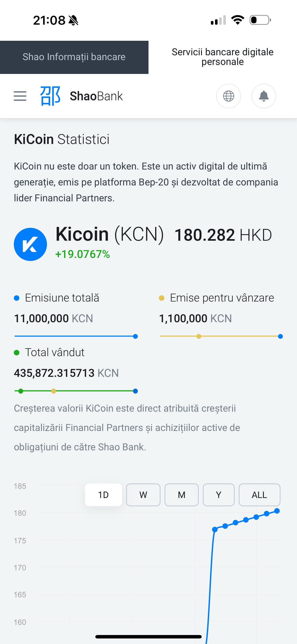The image size is (297, 644).
Task: Click yellow marker on Emise pentru vânzare bar
Action: click(x=199, y=336)
